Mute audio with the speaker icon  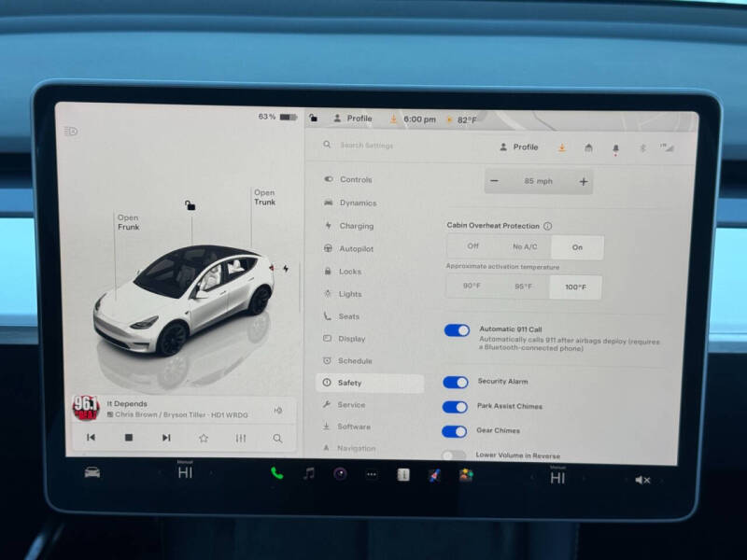click(x=641, y=479)
